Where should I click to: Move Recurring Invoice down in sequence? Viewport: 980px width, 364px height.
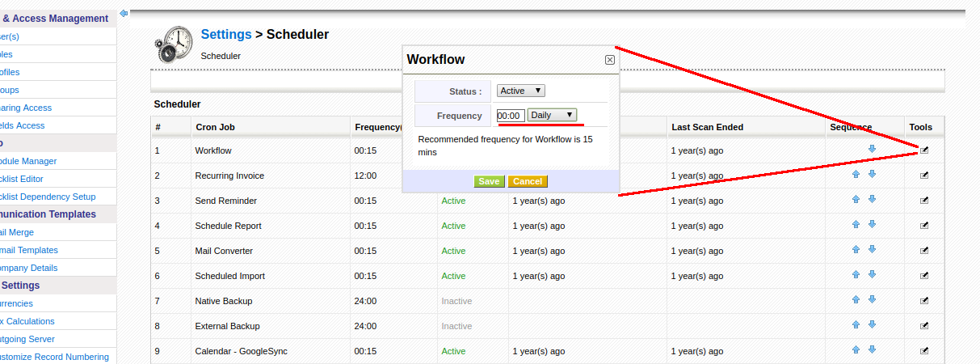[872, 175]
